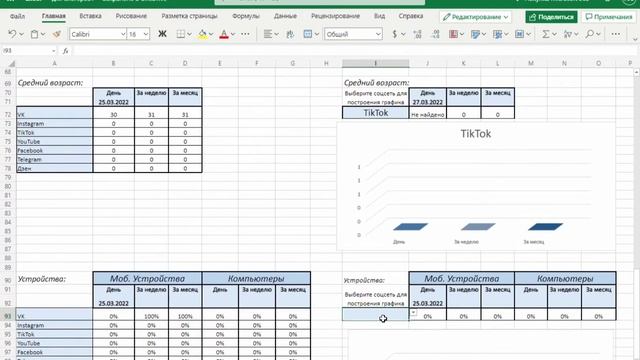The height and width of the screenshot is (360, 640).
Task: Click the Undo icon
Action: point(12,34)
